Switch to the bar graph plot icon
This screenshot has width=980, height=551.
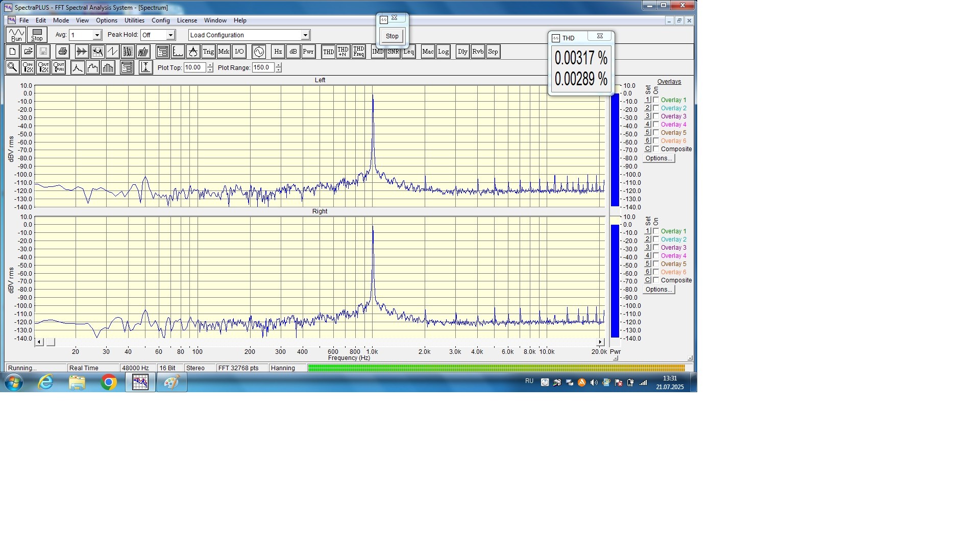tap(108, 67)
